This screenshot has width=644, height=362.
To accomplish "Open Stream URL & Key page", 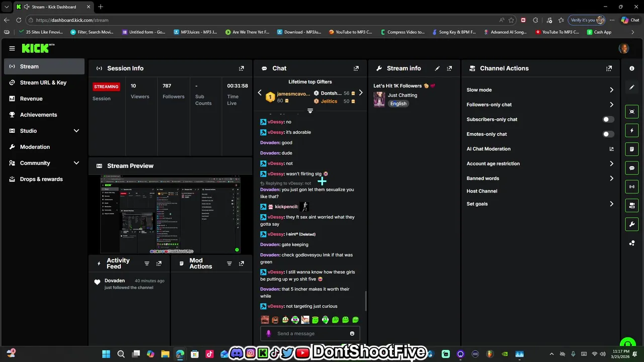I will [x=44, y=82].
